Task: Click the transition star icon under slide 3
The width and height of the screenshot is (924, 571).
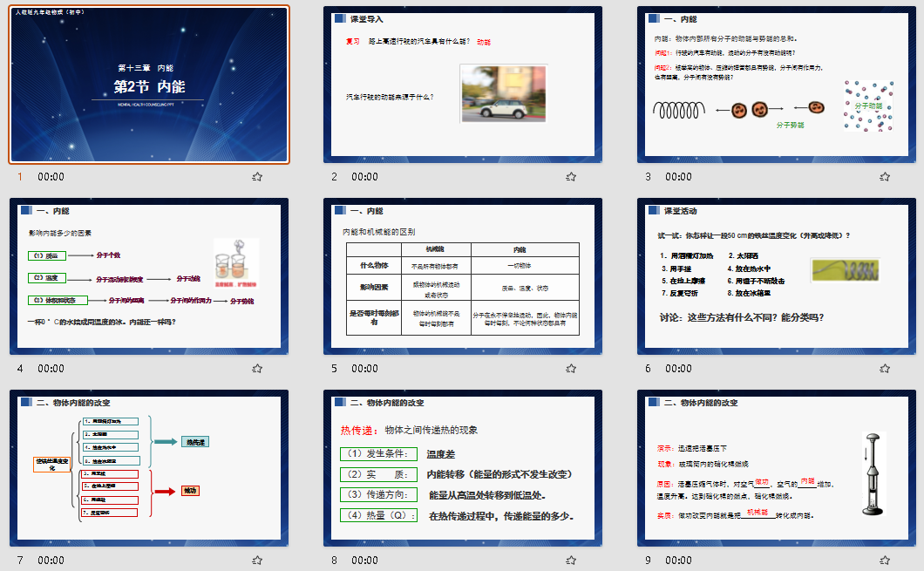Action: pyautogui.click(x=885, y=177)
